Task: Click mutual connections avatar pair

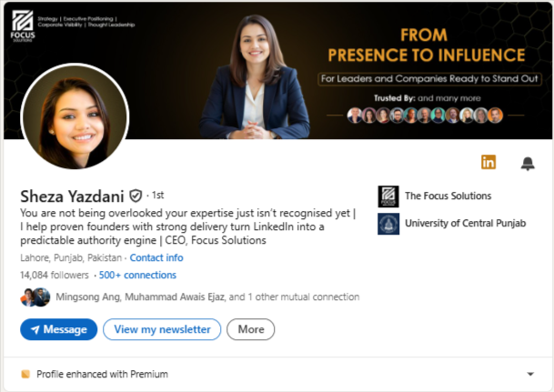Action: point(35,297)
